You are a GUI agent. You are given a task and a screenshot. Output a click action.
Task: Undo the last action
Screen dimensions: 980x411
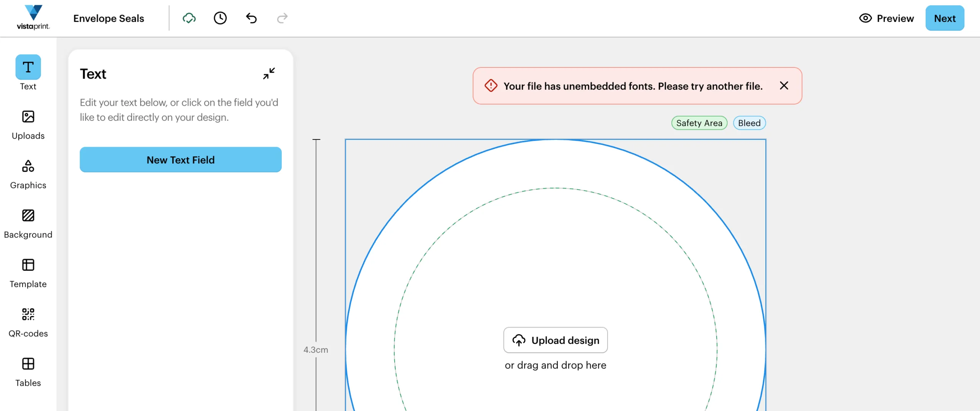(x=251, y=18)
